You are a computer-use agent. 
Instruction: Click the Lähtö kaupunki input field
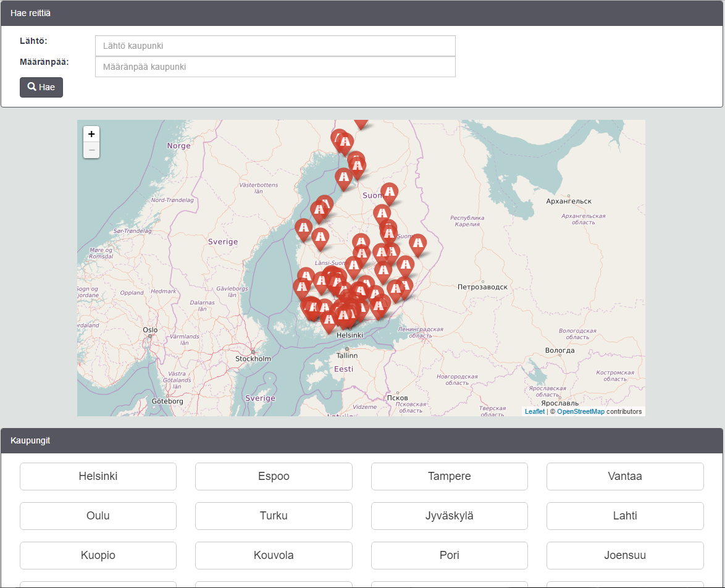pos(275,46)
